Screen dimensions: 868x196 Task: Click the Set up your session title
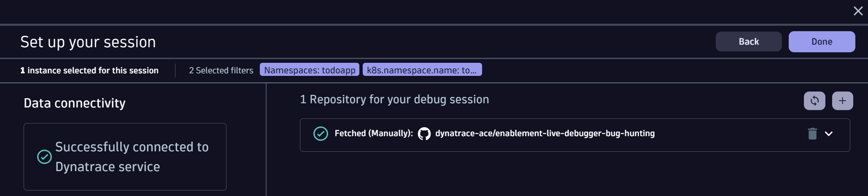(x=88, y=42)
